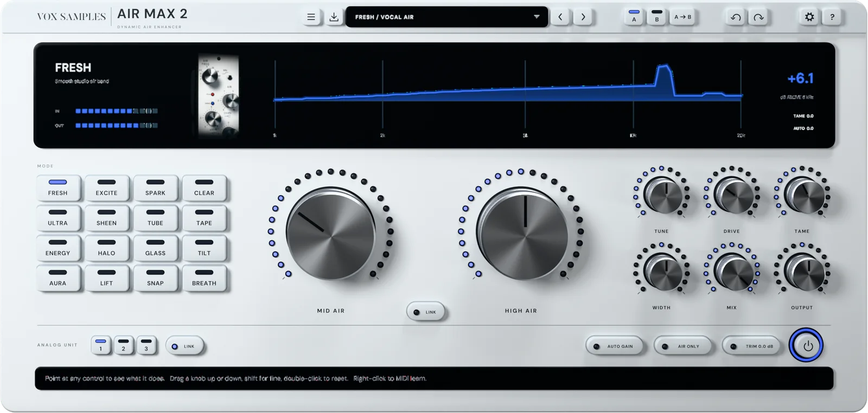Select the AURA mode
Screen dimensions: 868x413
[58, 278]
